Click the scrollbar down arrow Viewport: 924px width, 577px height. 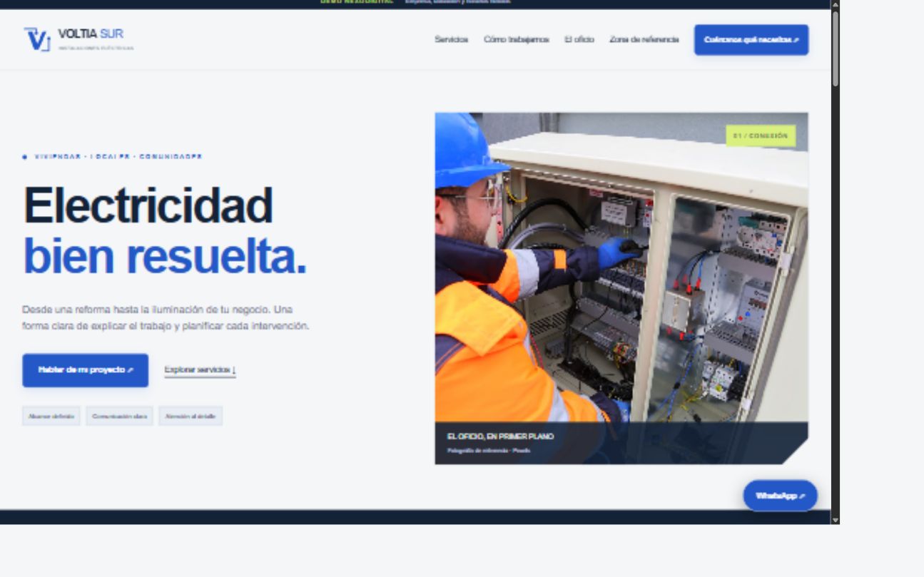(835, 519)
